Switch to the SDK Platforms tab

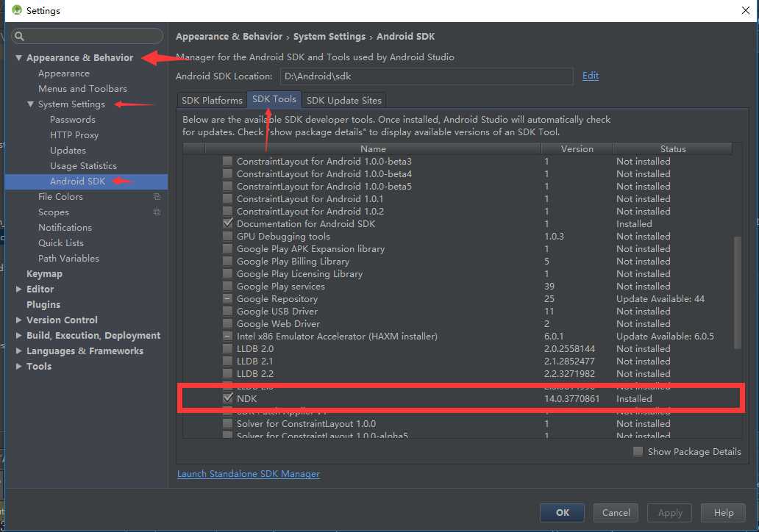212,100
